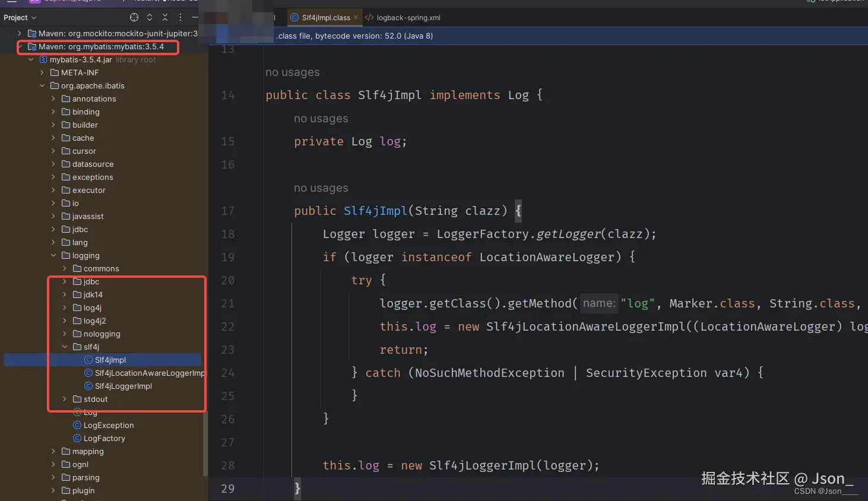Select the jdbc package under org.apache.ibatis
The width and height of the screenshot is (868, 501).
tap(80, 229)
